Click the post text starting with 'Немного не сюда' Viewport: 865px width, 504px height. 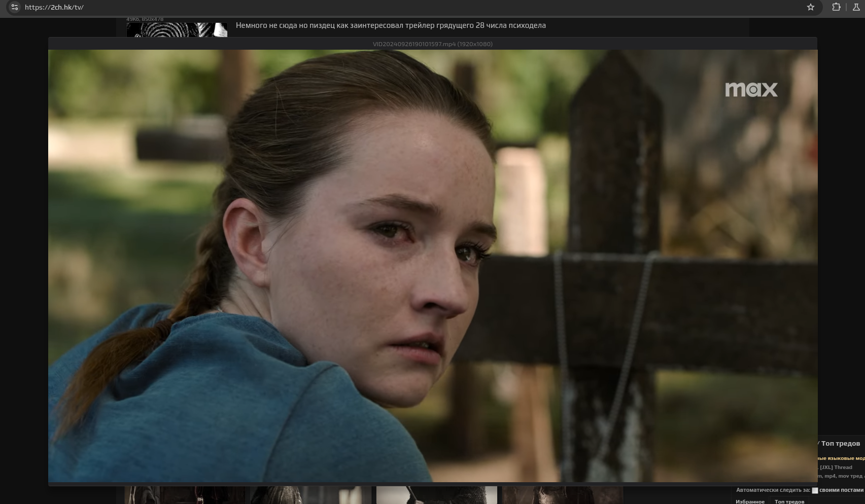pyautogui.click(x=391, y=25)
